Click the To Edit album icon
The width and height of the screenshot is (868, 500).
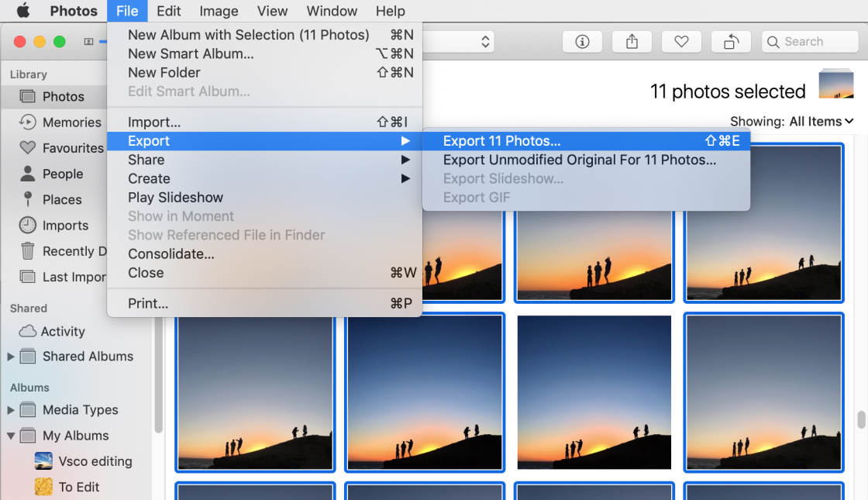(x=43, y=487)
